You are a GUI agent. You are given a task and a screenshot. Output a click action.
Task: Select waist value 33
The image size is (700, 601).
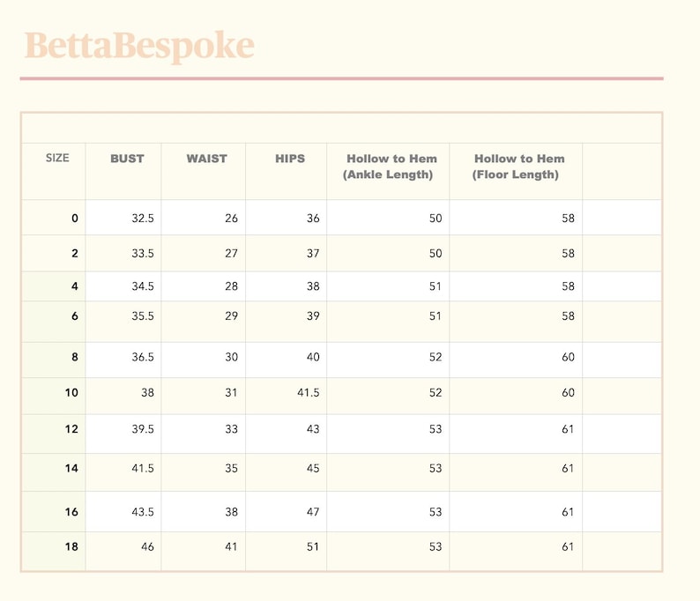coord(231,429)
